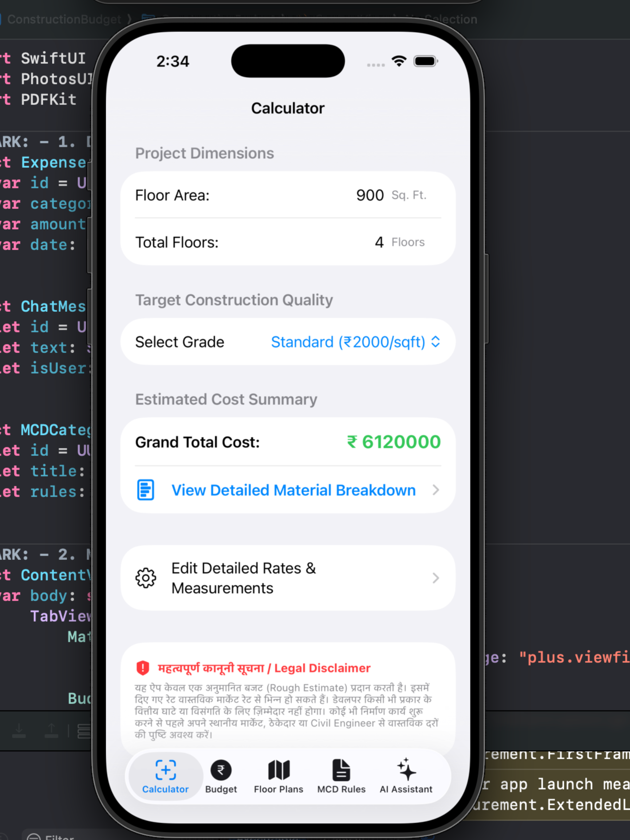Click the Sq. Ft. unit label
The image size is (630, 840).
click(x=409, y=195)
